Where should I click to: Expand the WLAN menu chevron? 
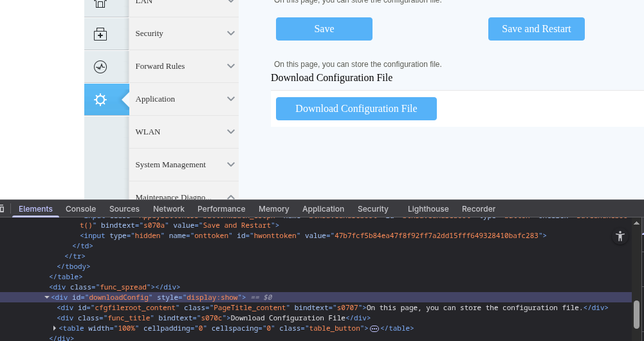point(231,132)
